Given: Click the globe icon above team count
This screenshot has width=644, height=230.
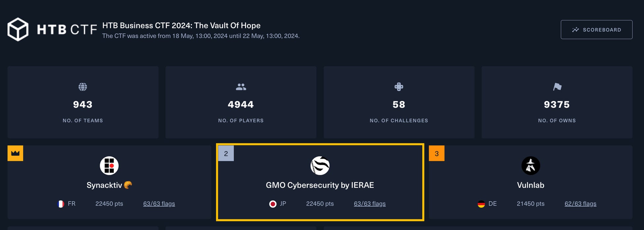Looking at the screenshot, I should click(x=83, y=87).
